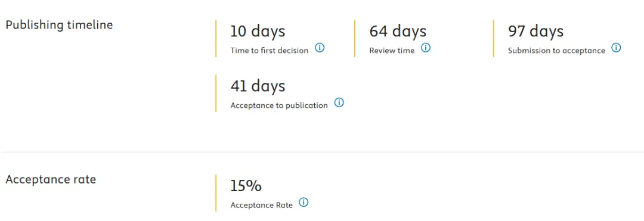The height and width of the screenshot is (221, 644).
Task: Select the 15% acceptance rate number
Action: 246,186
